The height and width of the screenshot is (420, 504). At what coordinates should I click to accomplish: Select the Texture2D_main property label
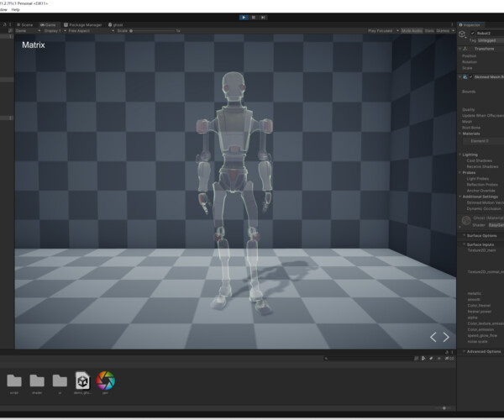point(481,250)
